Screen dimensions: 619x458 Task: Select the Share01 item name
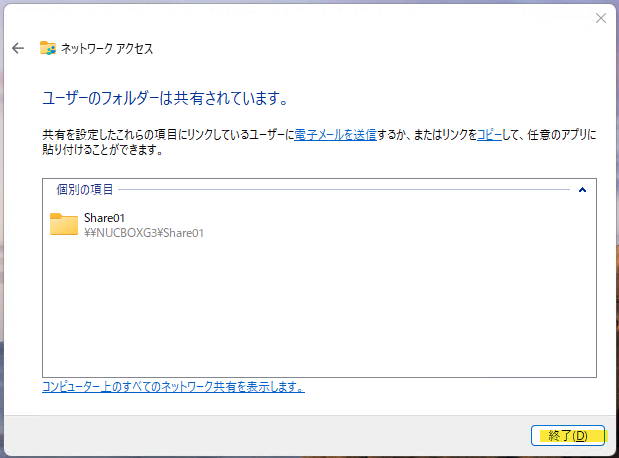pyautogui.click(x=104, y=218)
